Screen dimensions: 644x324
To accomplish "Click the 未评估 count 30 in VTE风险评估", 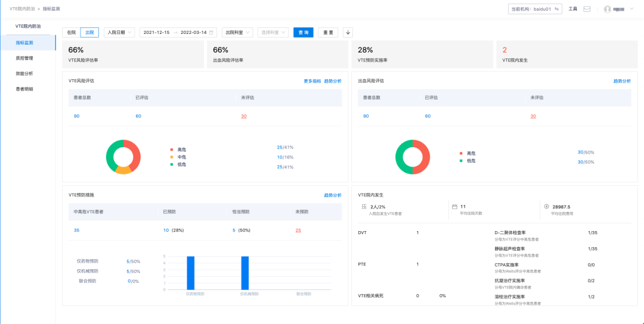I will pyautogui.click(x=244, y=117).
